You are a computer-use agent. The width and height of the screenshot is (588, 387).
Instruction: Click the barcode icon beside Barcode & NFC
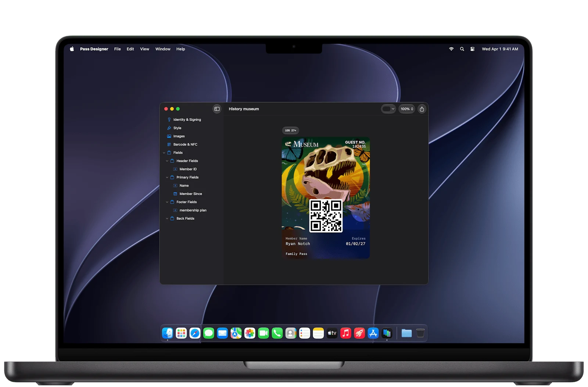coord(169,144)
